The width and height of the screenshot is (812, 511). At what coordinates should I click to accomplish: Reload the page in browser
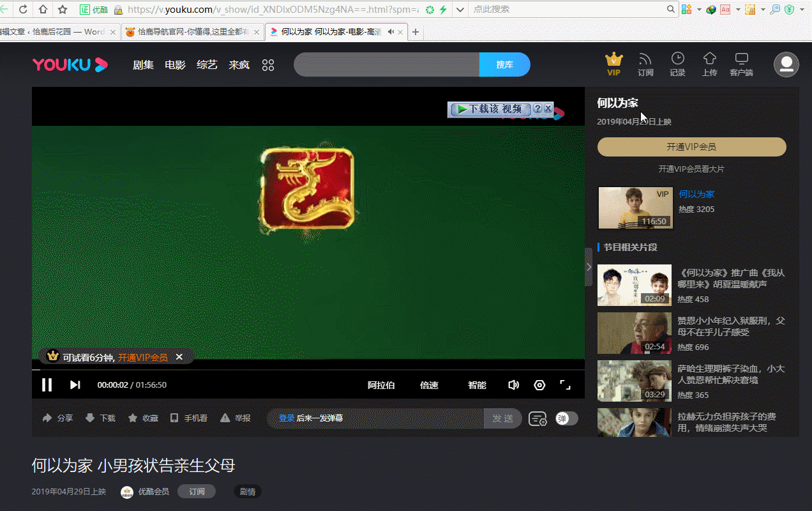(x=23, y=10)
